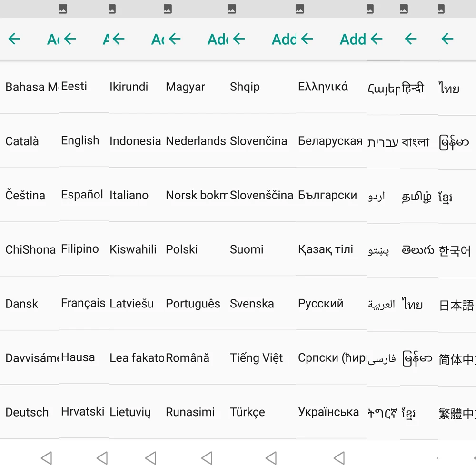Pick Español as the language
This screenshot has height=476, width=476.
pyautogui.click(x=82, y=194)
